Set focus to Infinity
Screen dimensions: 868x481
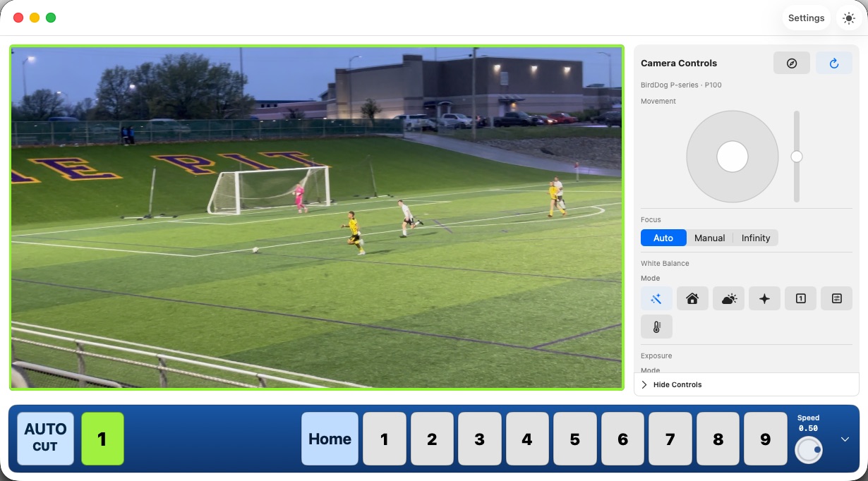755,238
